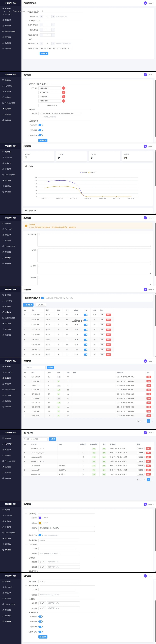Go to the next page in 测算记录 pagination
The width and height of the screenshot is (156, 644).
point(153,421)
